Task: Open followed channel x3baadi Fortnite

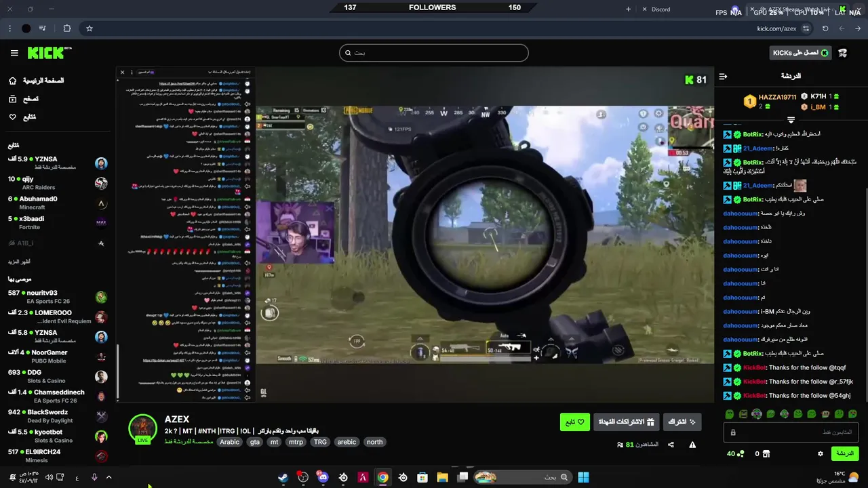Action: pos(59,222)
